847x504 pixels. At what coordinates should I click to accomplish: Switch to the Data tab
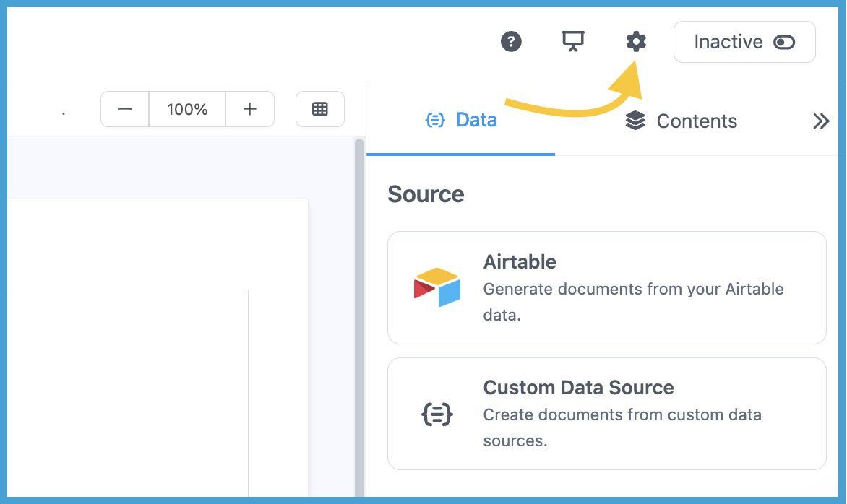click(461, 121)
